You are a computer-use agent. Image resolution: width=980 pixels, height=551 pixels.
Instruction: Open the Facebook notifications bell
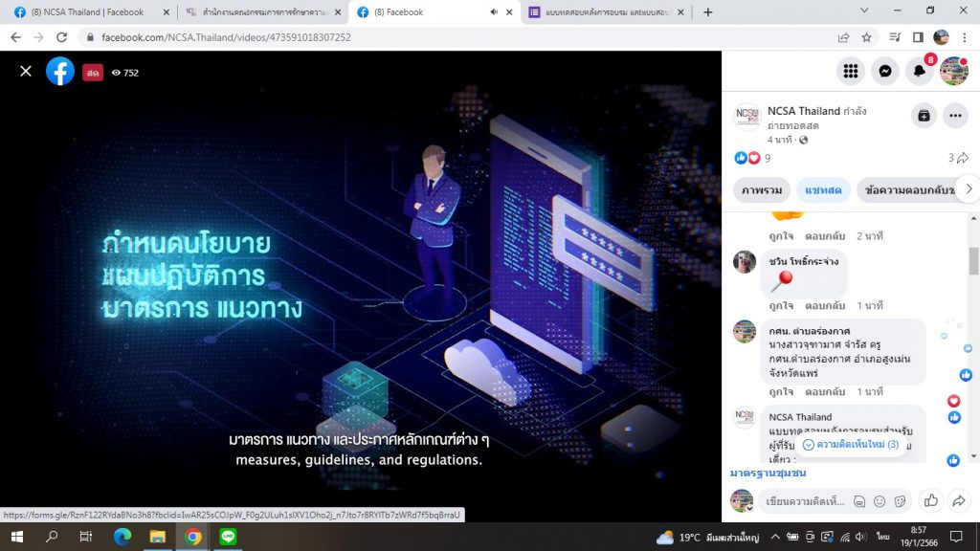920,71
